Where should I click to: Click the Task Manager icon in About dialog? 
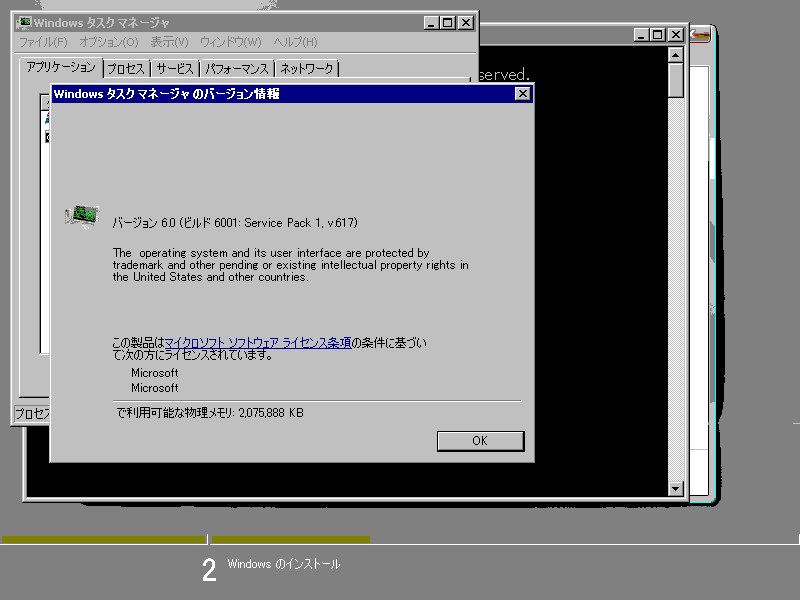click(82, 216)
